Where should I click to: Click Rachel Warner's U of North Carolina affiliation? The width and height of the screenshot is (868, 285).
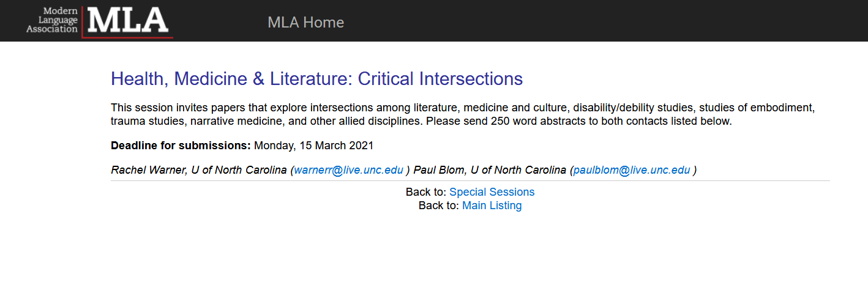(239, 170)
